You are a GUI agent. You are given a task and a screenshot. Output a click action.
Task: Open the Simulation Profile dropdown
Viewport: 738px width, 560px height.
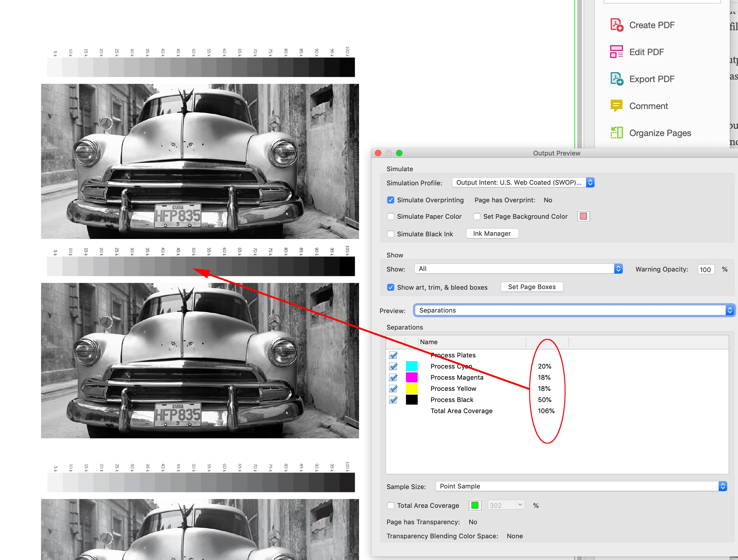[523, 182]
